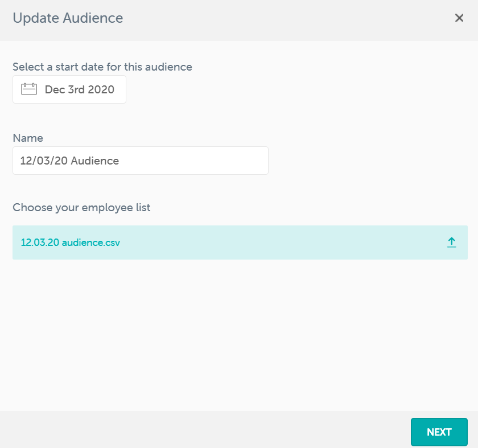
Task: Click the Update Audience dialog title
Action: pos(67,18)
